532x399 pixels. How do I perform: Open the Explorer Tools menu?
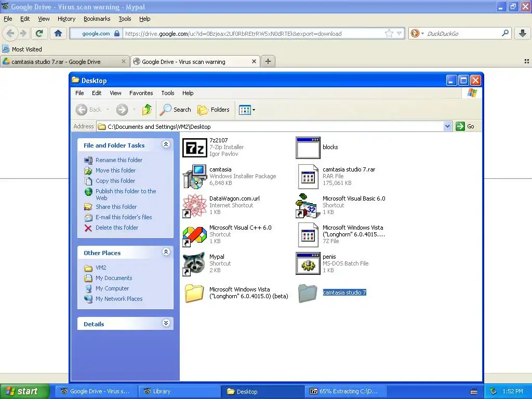(x=168, y=93)
